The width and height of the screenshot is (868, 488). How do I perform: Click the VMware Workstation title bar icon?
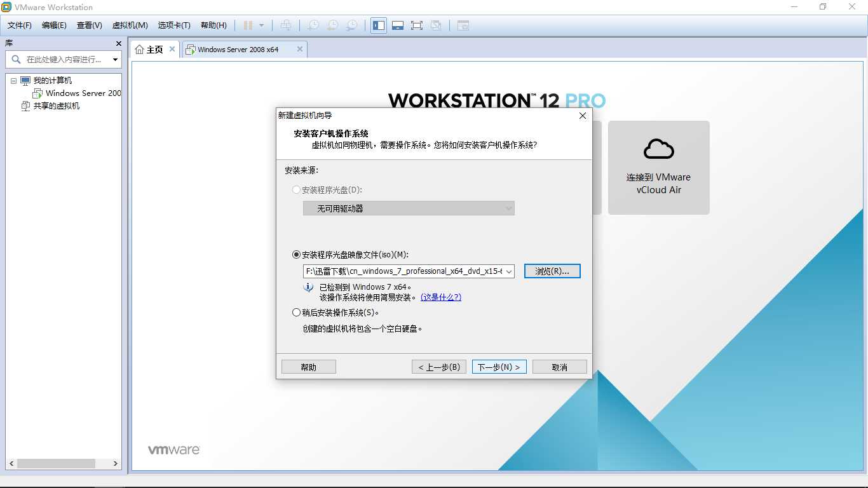point(7,7)
